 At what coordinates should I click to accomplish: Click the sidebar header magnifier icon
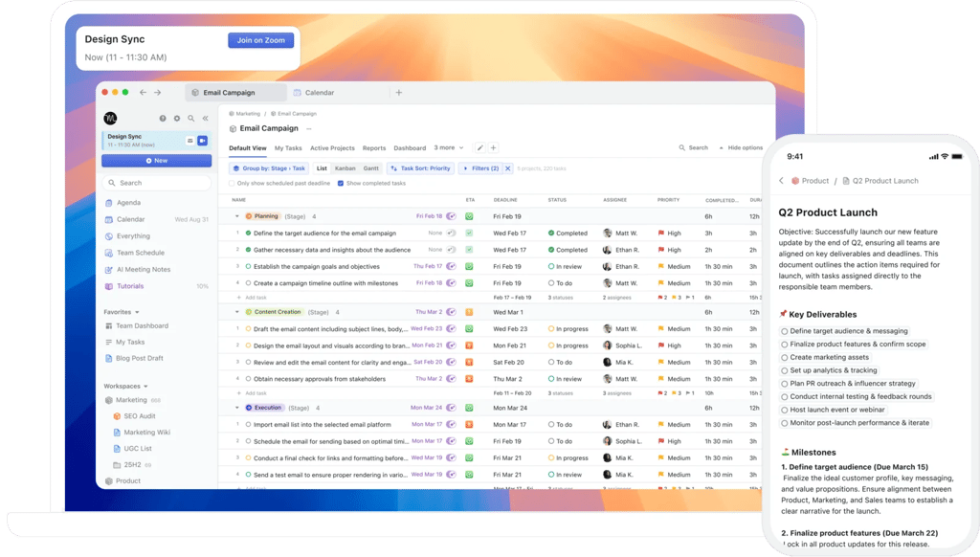point(191,118)
